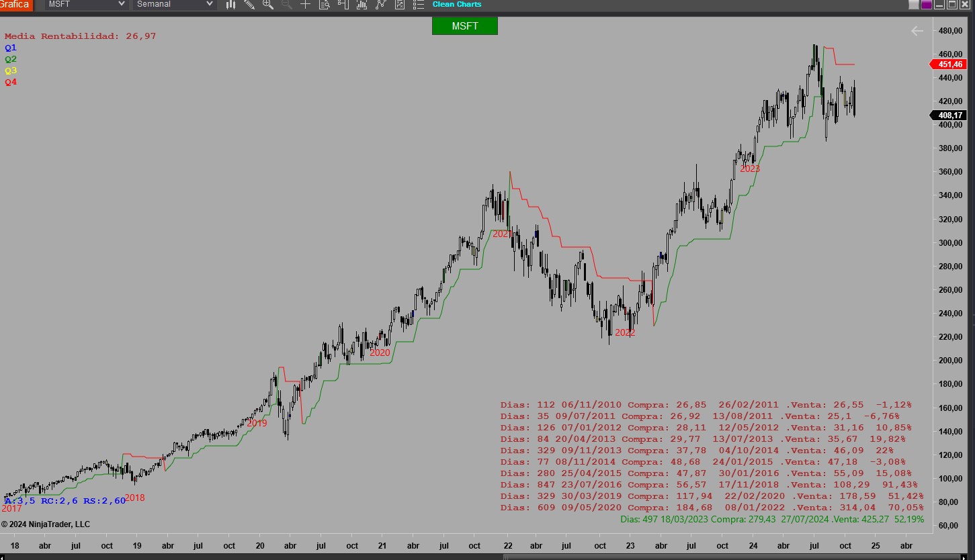The width and height of the screenshot is (975, 560).
Task: Click the red 451,46 price marker
Action: 947,64
